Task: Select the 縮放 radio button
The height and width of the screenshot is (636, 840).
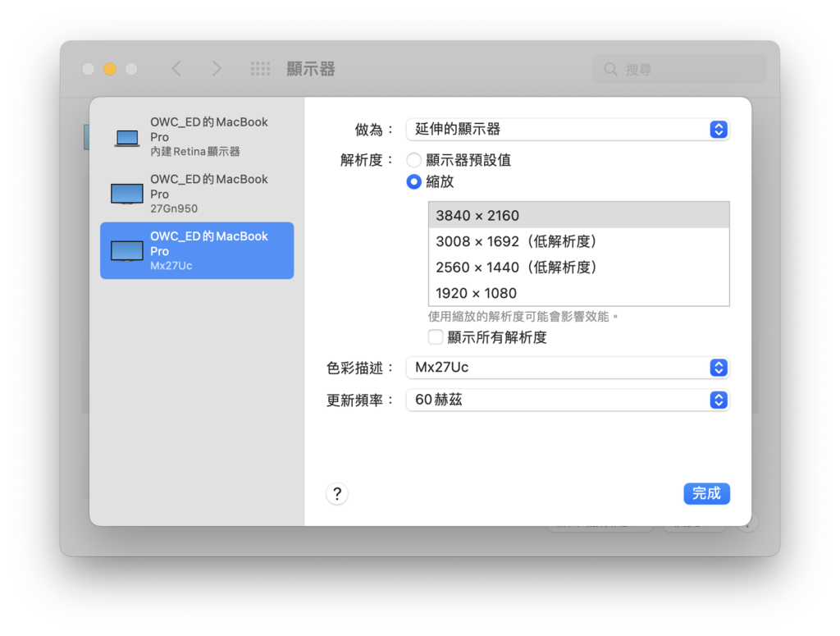Action: [x=413, y=181]
